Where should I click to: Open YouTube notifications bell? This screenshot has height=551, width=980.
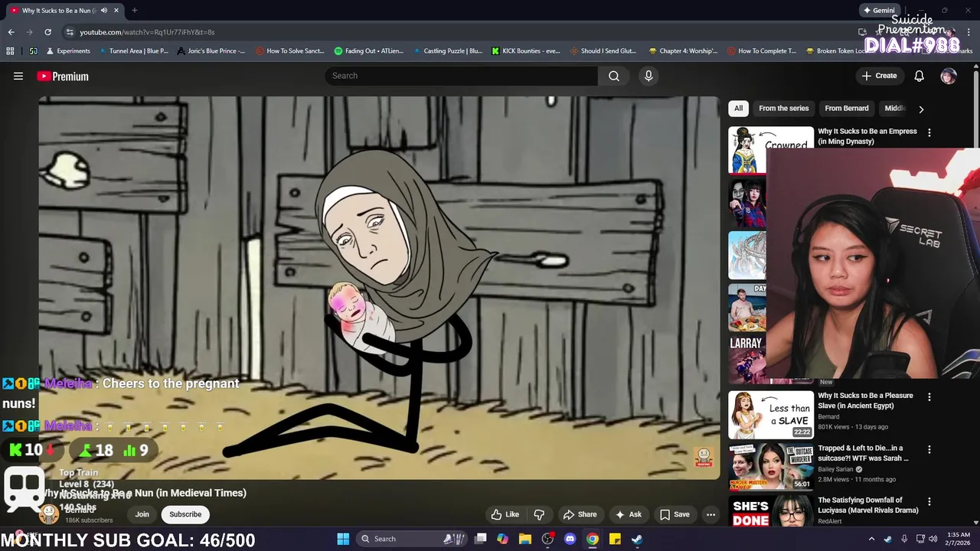click(x=919, y=76)
